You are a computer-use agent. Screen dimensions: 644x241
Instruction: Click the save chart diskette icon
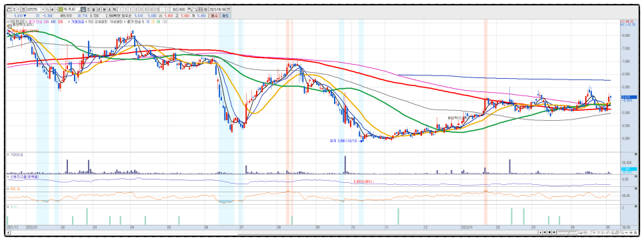point(201,9)
